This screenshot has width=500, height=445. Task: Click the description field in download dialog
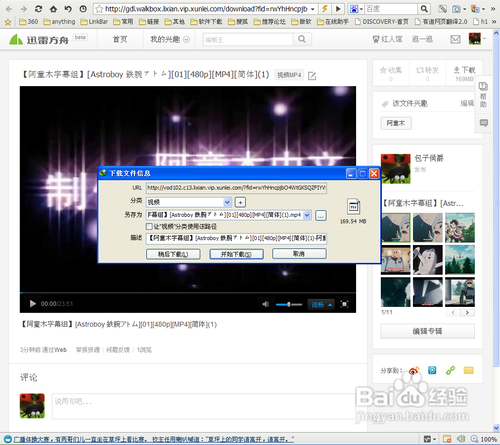click(x=236, y=238)
